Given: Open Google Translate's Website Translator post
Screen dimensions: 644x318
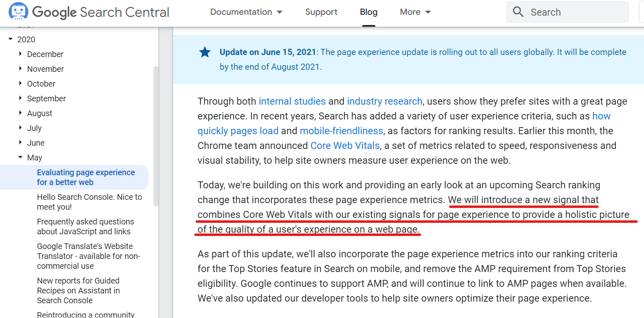Looking at the screenshot, I should (89, 256).
